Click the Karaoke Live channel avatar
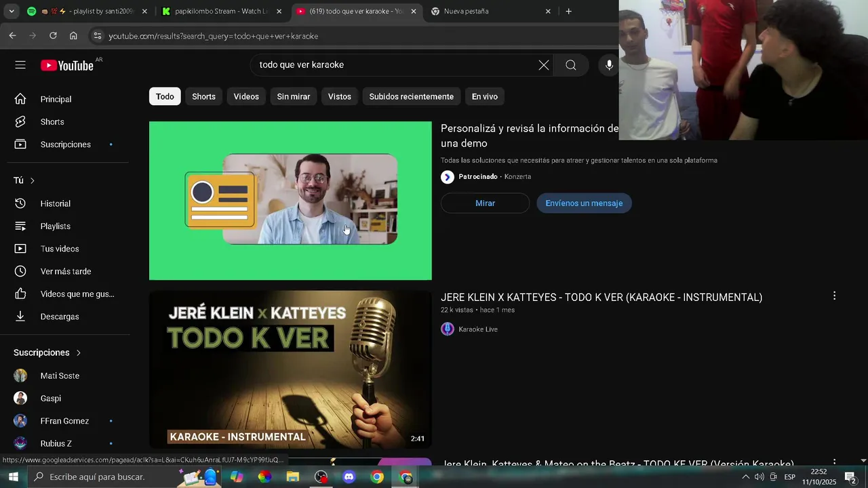 tap(448, 329)
